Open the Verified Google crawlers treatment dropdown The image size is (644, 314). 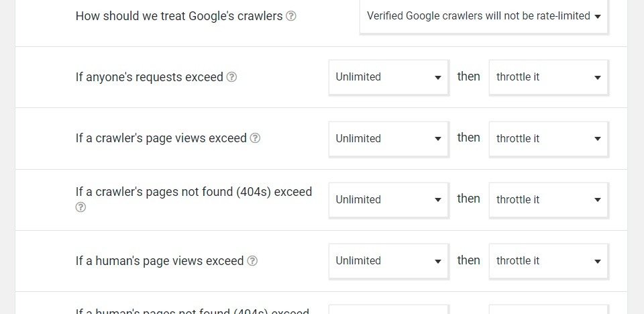[x=484, y=16]
